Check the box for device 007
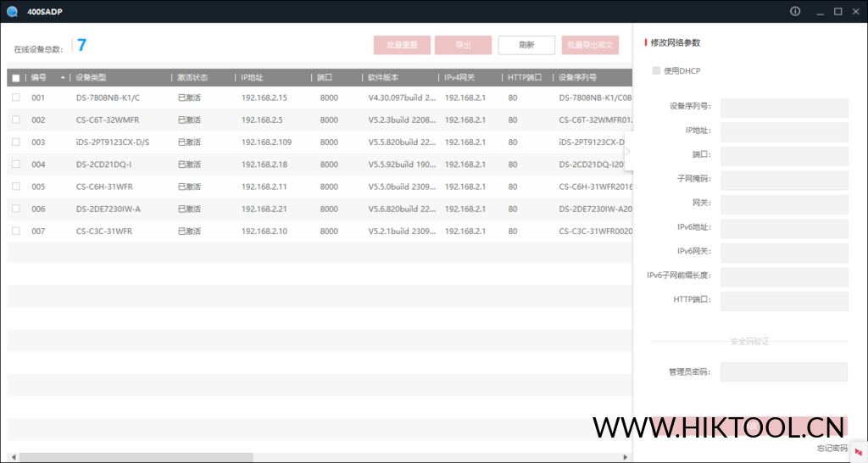Screen dimensions: 868x463 pos(16,231)
